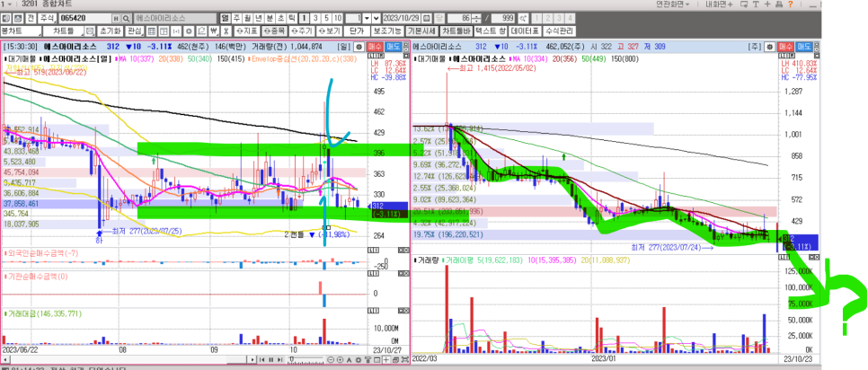The height and width of the screenshot is (370, 868).
Task: Select the minute 분 period toggle
Action: click(269, 18)
